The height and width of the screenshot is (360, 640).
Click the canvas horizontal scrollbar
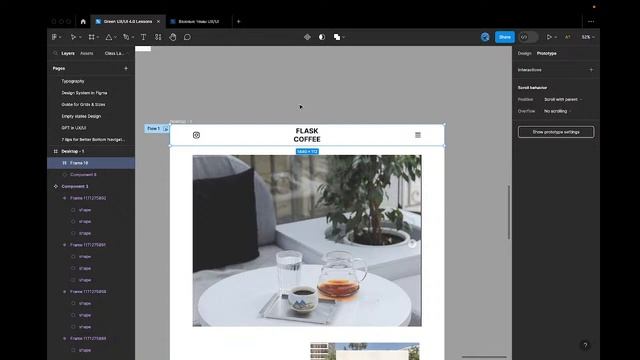pyautogui.click(x=484, y=357)
